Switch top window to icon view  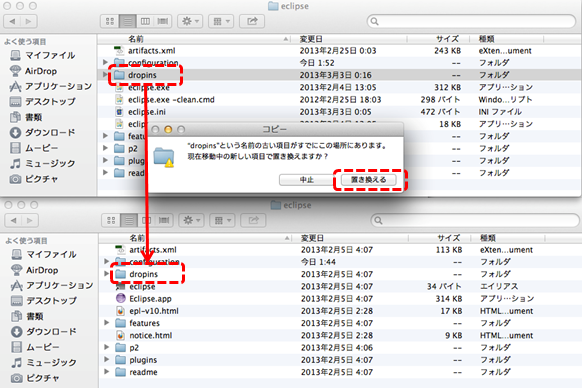[110, 21]
